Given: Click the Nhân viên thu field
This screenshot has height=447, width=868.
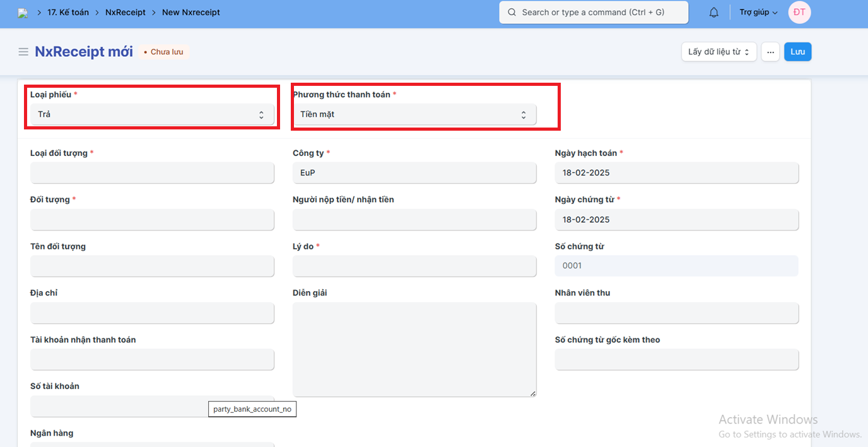Looking at the screenshot, I should (676, 313).
